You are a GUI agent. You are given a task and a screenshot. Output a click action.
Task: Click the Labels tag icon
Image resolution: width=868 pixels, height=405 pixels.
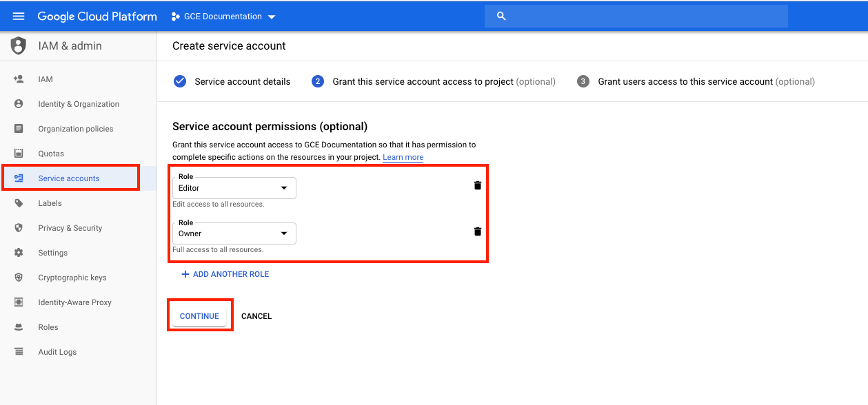(x=19, y=203)
